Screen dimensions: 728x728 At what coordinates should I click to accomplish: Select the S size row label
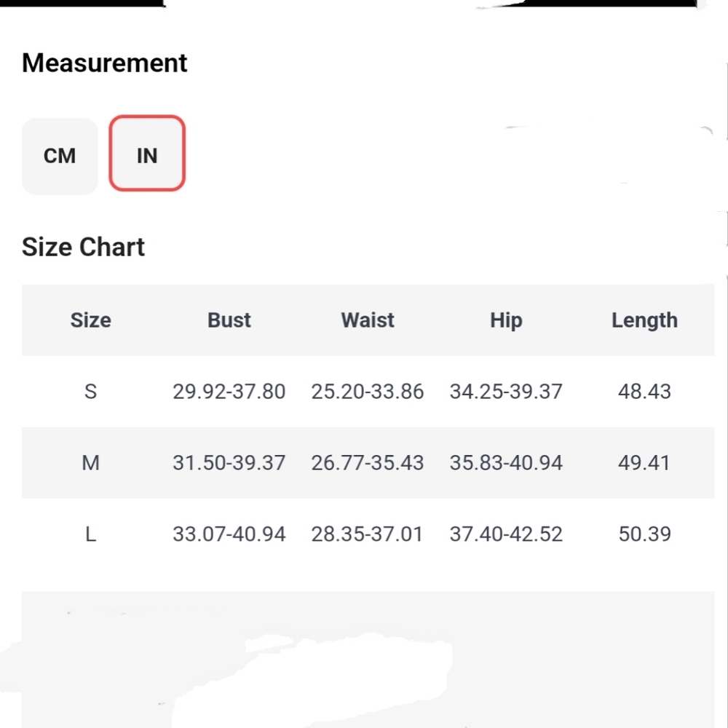[90, 392]
